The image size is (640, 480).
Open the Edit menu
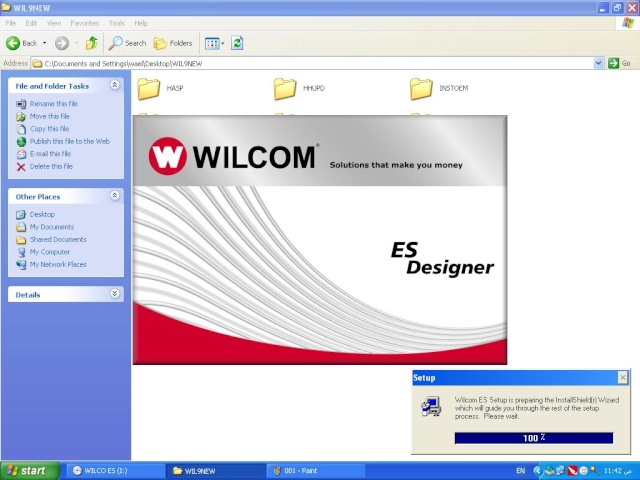(x=31, y=23)
